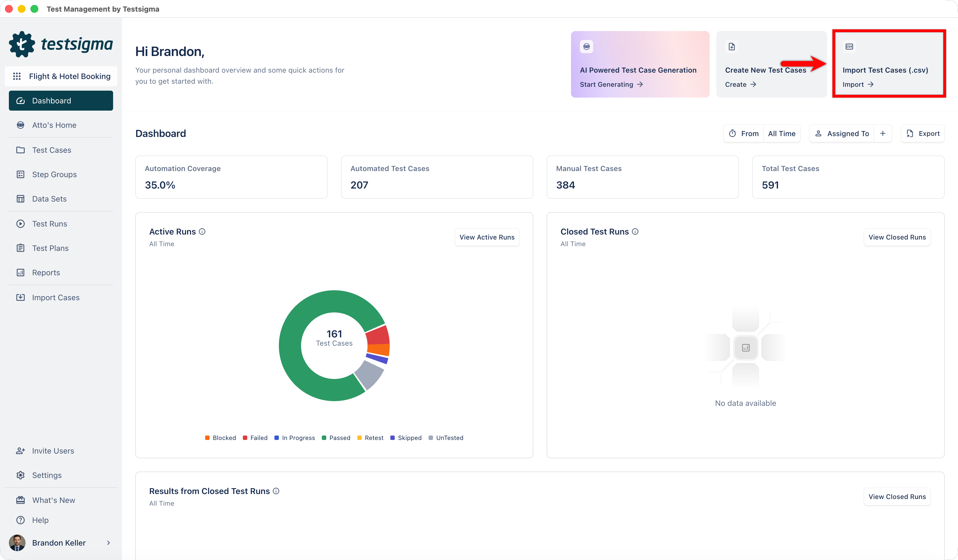The image size is (958, 560).
Task: Select the Test Cases folder icon
Action: (20, 150)
